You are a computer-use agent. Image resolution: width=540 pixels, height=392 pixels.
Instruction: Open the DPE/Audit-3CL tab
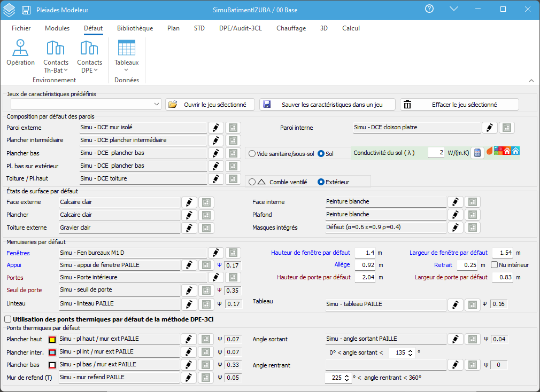coord(241,28)
